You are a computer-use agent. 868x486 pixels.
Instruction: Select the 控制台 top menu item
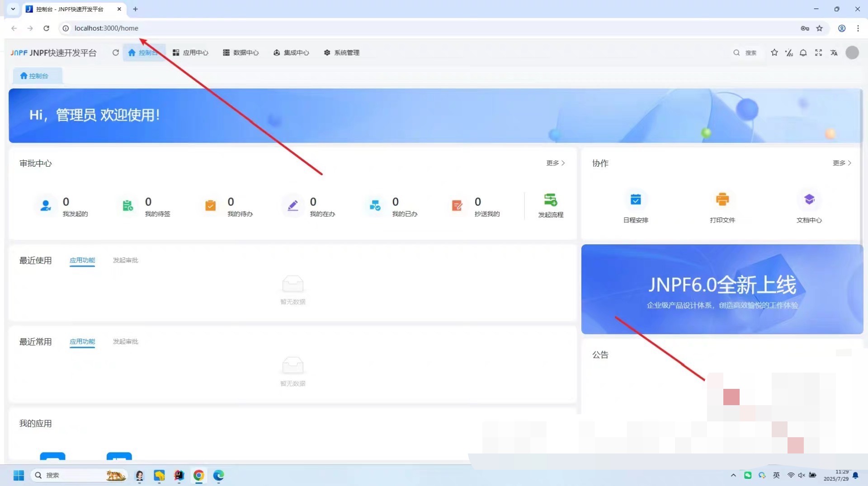pos(144,53)
